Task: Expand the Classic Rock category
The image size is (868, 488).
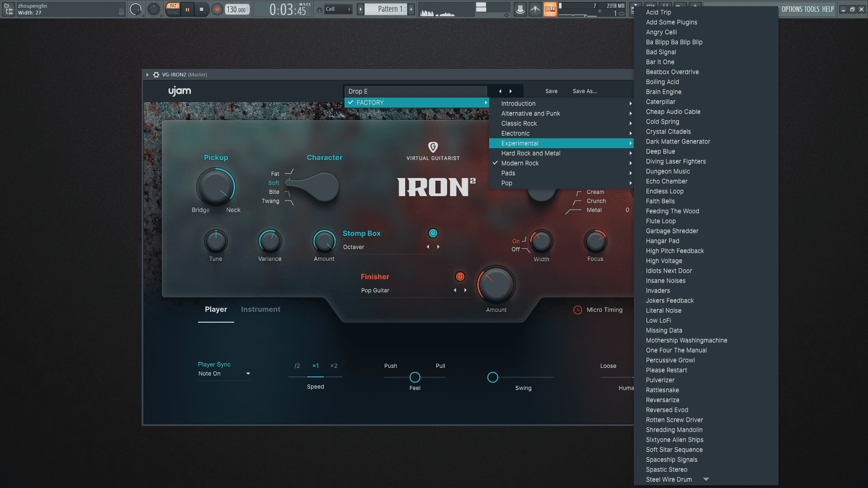Action: [561, 123]
